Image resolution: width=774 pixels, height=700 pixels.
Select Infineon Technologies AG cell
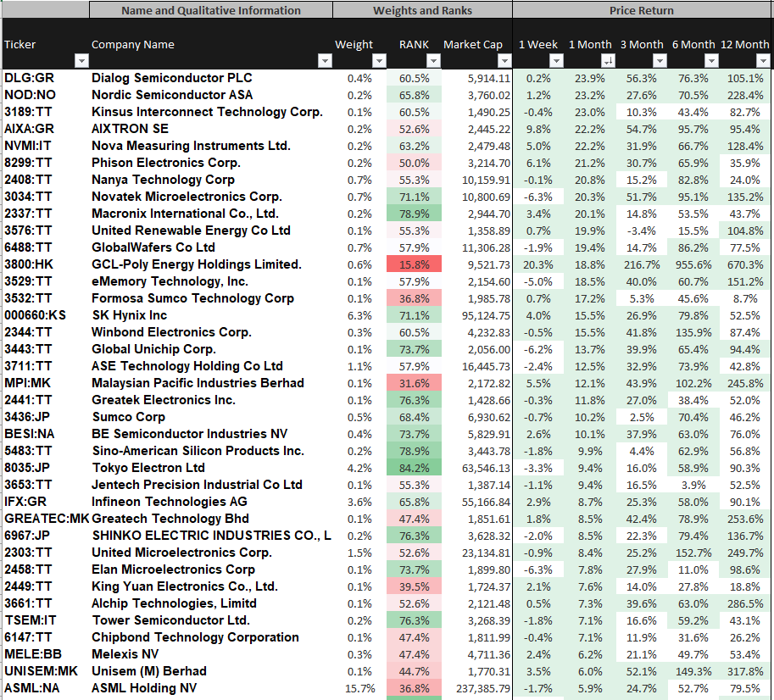click(x=211, y=502)
